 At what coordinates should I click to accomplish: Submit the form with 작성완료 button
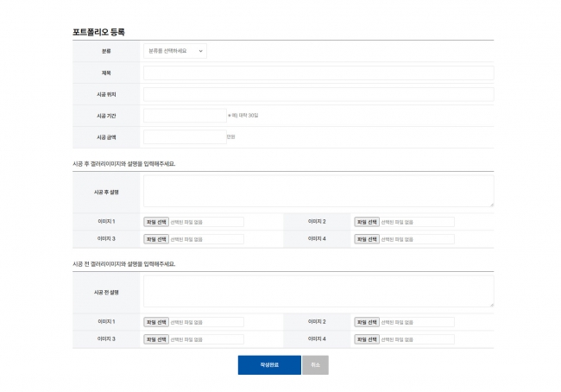point(269,365)
